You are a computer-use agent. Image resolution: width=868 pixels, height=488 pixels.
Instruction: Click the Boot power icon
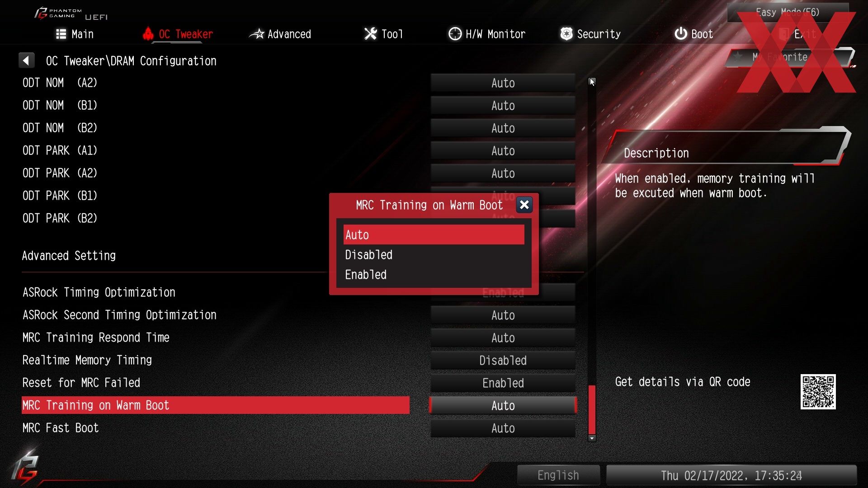point(681,33)
